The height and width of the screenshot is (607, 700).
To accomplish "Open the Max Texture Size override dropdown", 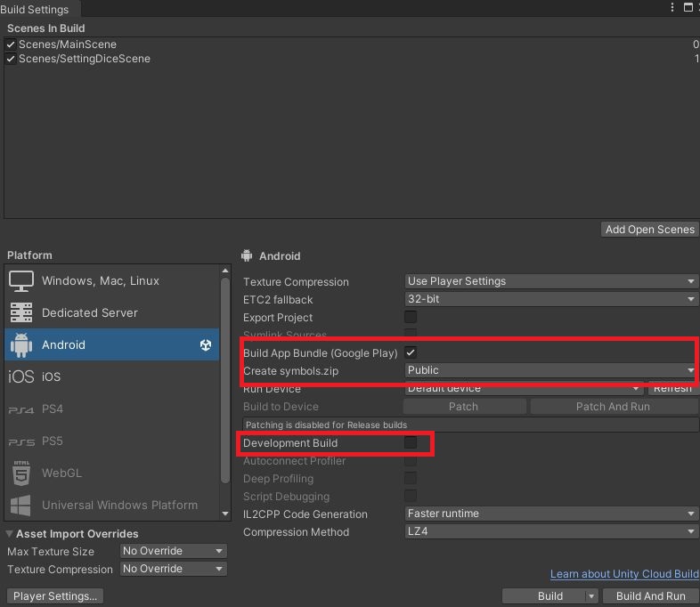I will click(x=173, y=551).
